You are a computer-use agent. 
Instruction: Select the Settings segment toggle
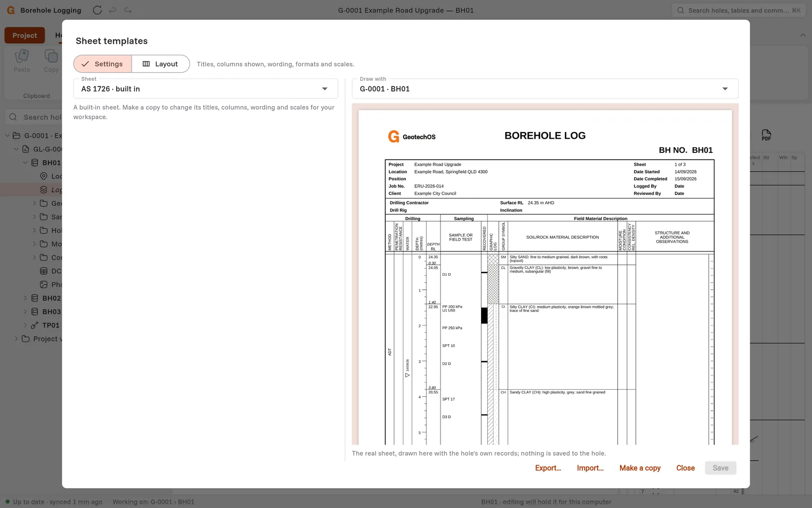tap(103, 64)
